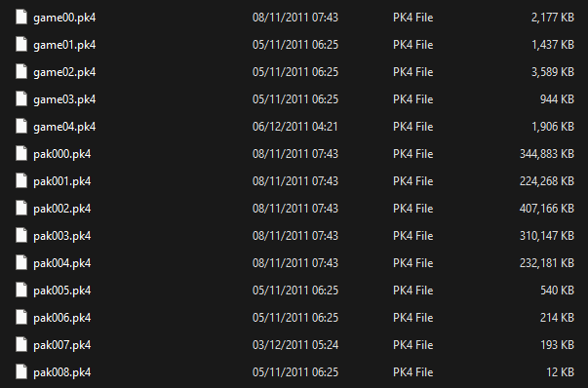Click the pak008.pk4 file name

[61, 372]
